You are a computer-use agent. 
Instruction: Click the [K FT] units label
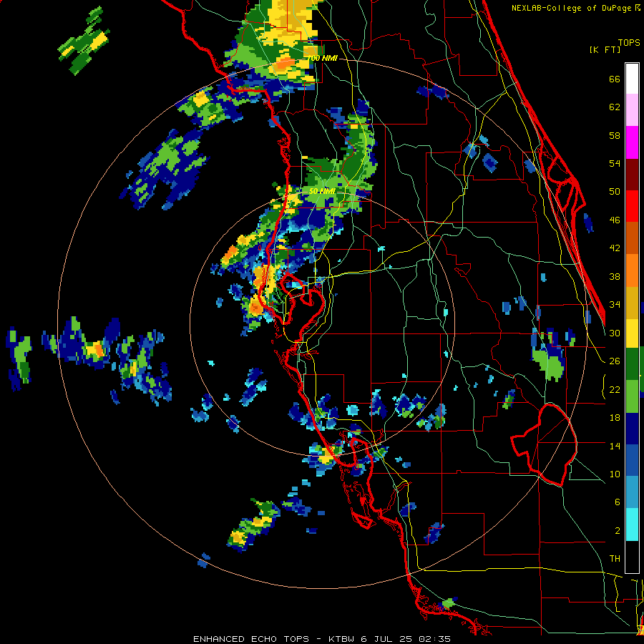[605, 49]
